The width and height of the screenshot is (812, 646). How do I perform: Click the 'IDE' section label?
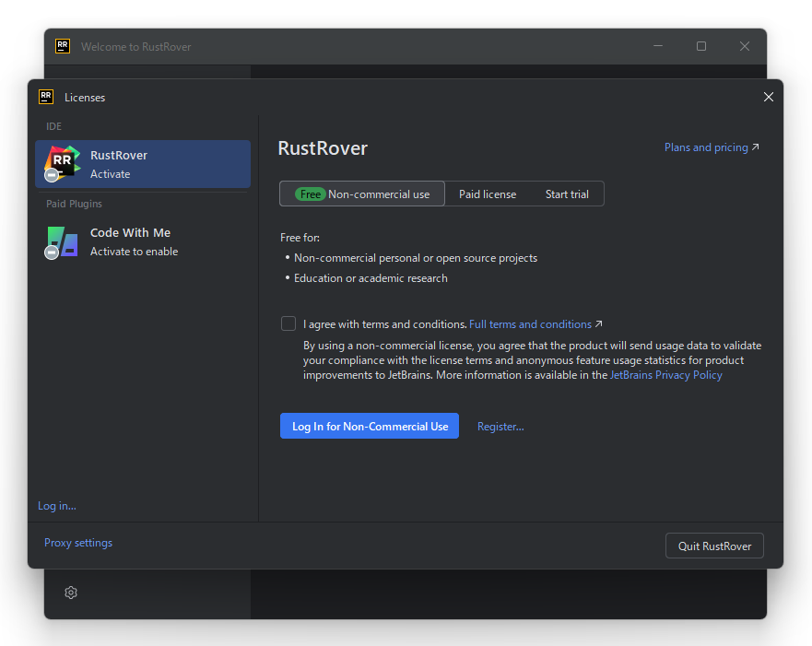[x=53, y=126]
